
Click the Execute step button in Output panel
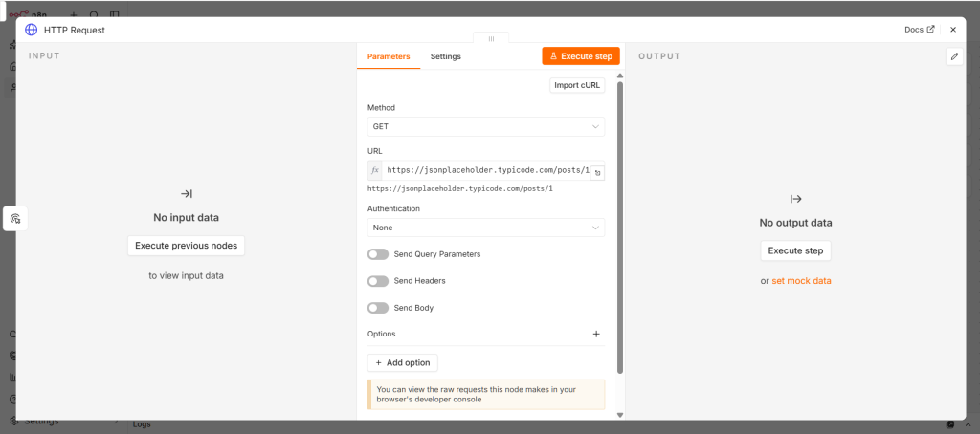pos(795,250)
